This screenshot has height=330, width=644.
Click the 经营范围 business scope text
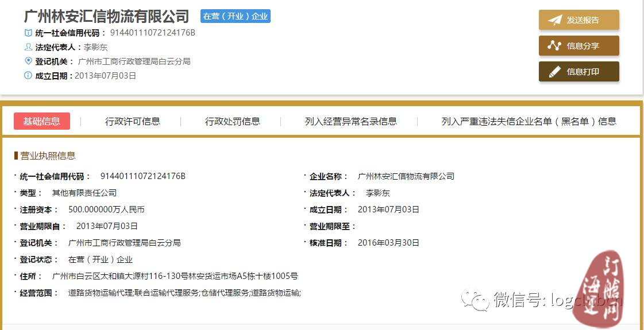(x=184, y=293)
